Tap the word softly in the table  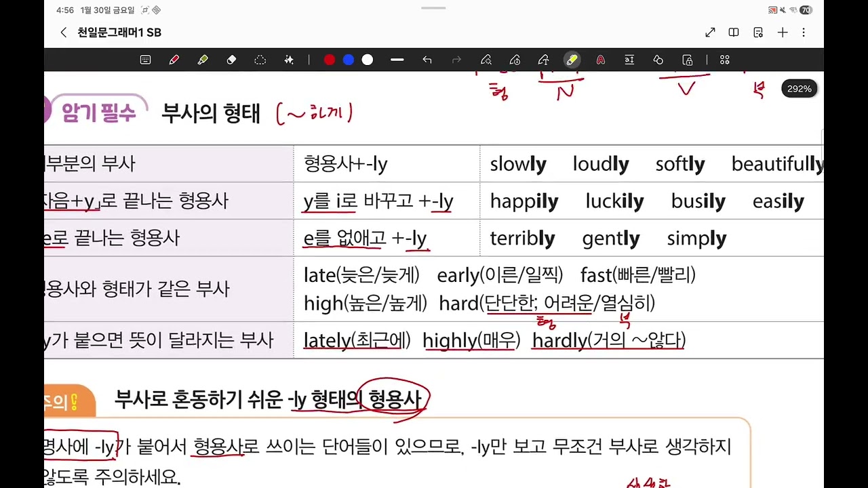(x=679, y=164)
